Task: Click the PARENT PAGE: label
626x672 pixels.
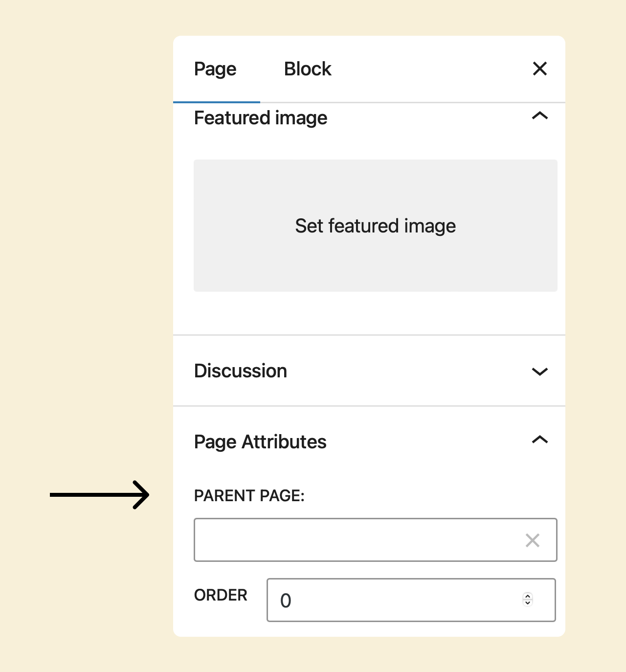Action: tap(249, 496)
